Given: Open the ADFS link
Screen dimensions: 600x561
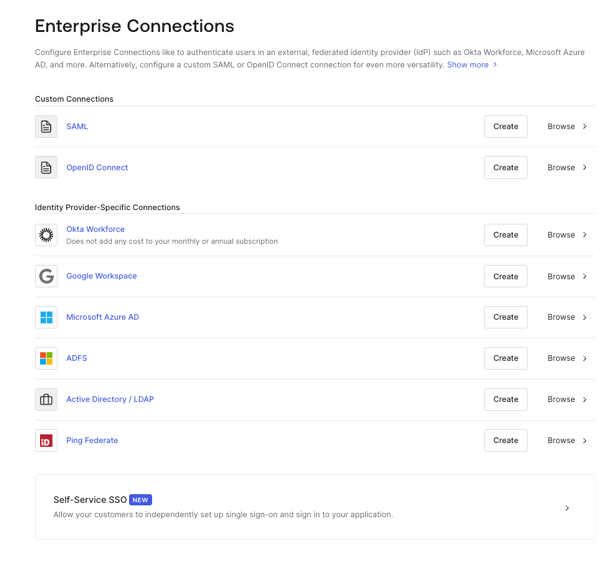Looking at the screenshot, I should point(77,358).
